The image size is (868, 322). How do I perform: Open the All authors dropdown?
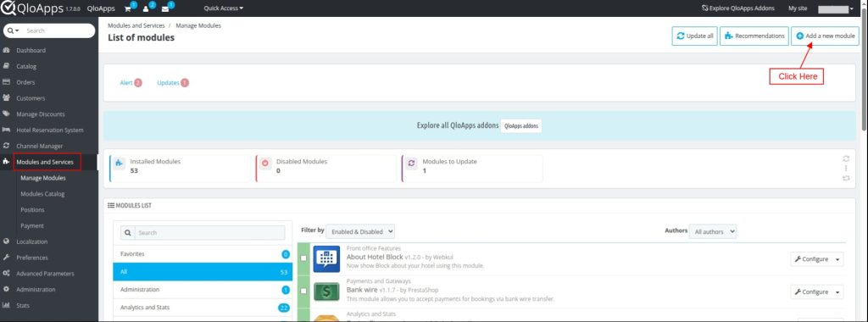pos(713,231)
